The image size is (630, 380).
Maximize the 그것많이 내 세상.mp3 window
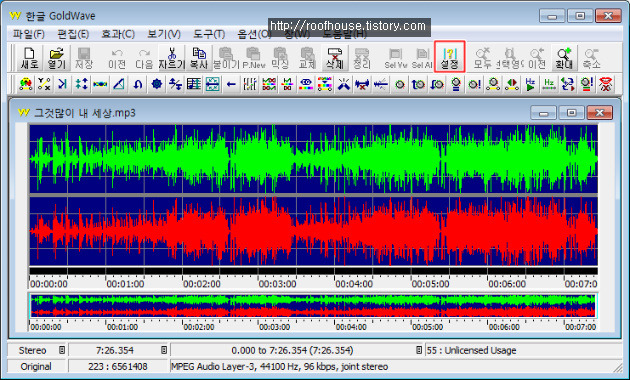(x=571, y=113)
